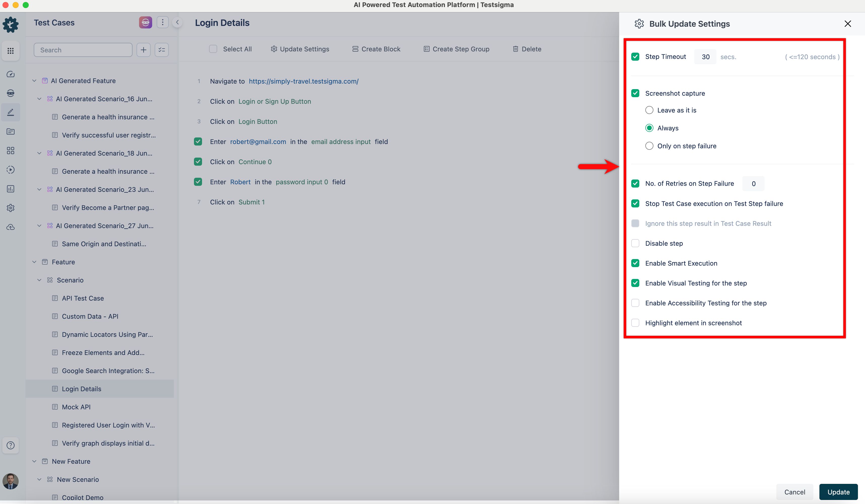Collapse the AI Generated Feature tree

[34, 81]
